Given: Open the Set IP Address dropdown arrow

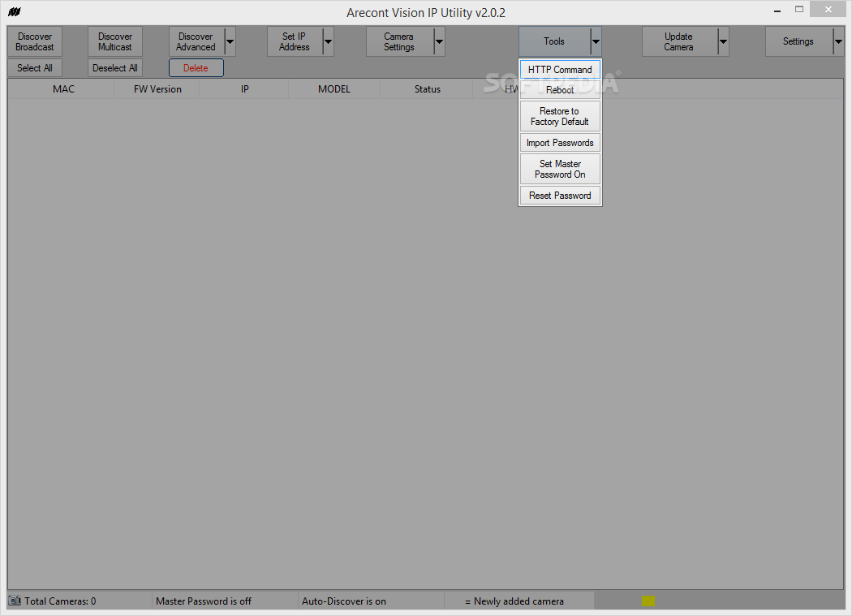Looking at the screenshot, I should (x=328, y=41).
